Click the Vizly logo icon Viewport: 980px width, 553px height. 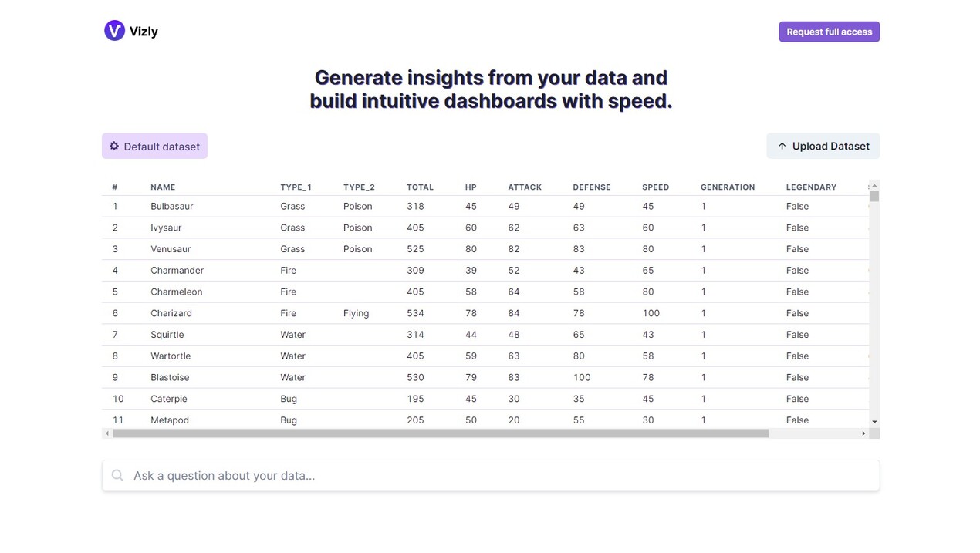pyautogui.click(x=114, y=31)
